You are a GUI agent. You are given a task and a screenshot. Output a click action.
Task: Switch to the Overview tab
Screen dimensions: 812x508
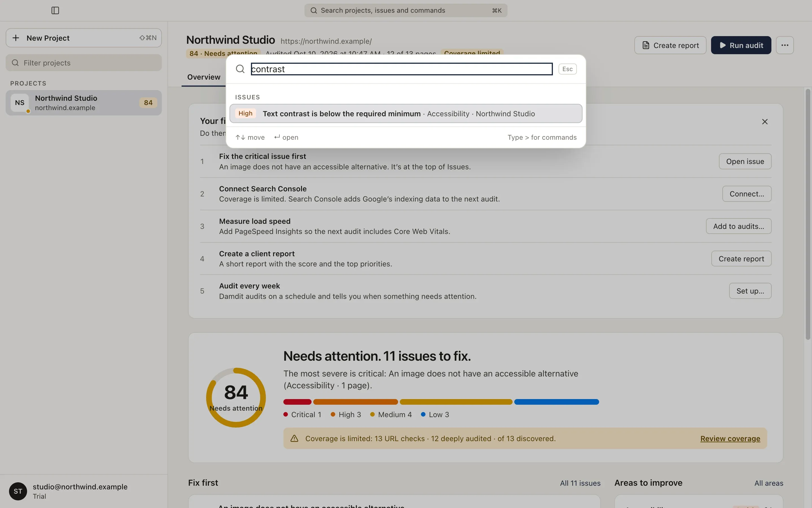tap(204, 77)
